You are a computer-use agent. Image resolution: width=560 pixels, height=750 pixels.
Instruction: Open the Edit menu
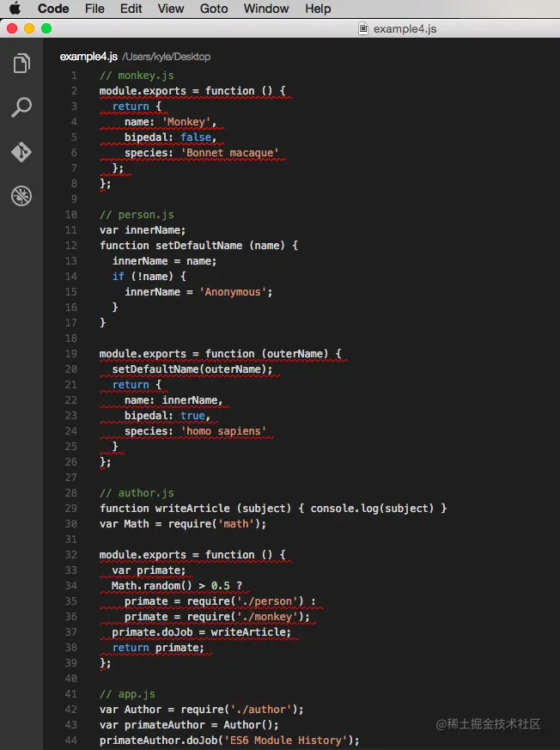pyautogui.click(x=131, y=9)
